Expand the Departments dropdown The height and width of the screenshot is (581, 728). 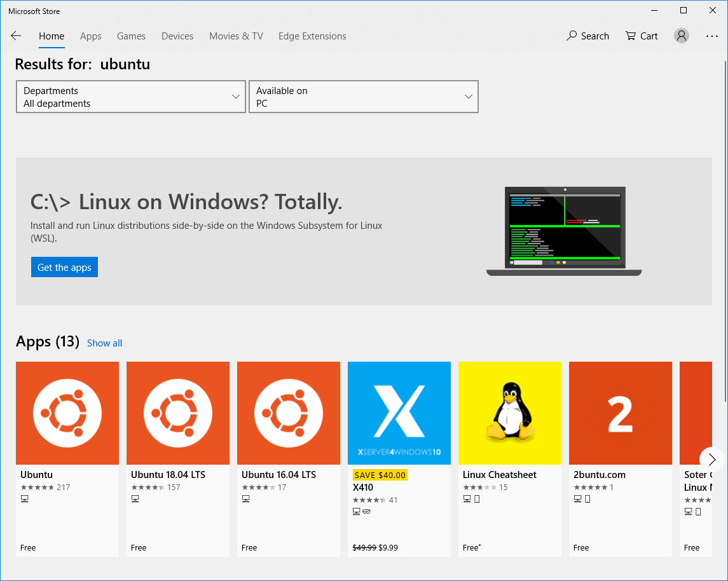tap(130, 97)
